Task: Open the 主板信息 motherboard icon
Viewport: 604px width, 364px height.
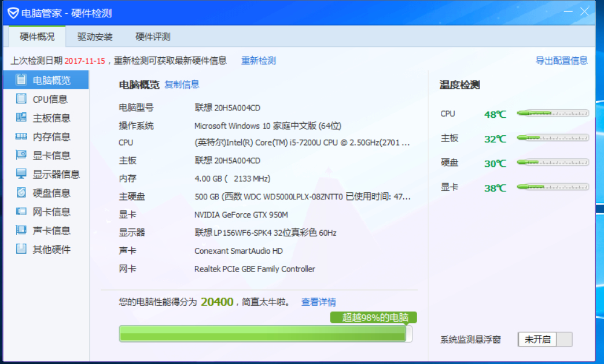Action: pos(21,117)
